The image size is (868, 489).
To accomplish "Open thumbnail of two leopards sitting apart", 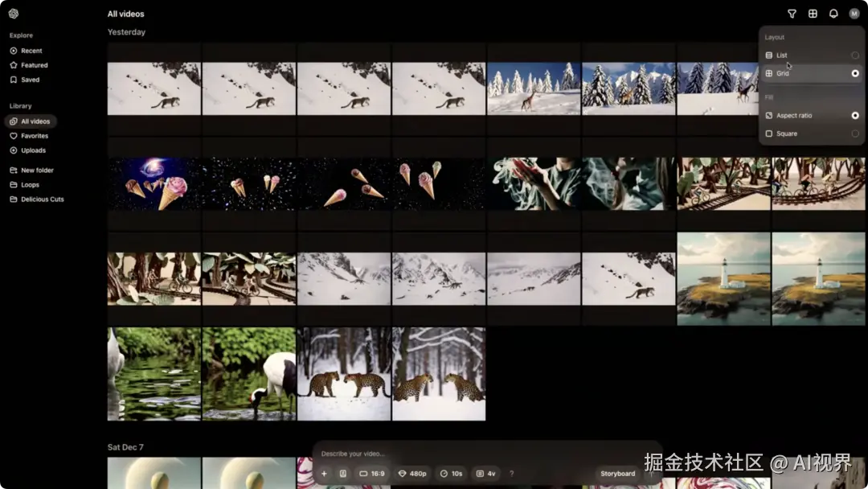I will tap(439, 374).
